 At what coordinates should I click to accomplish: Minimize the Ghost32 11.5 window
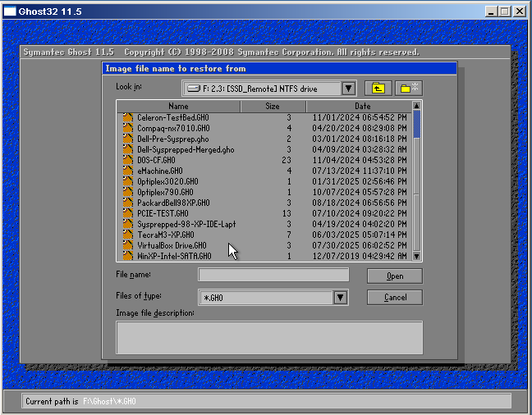click(x=491, y=11)
